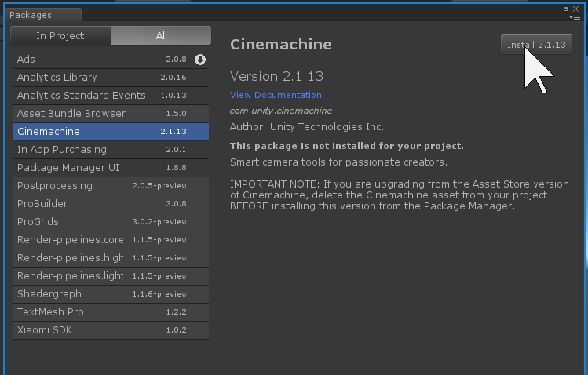Screen dimensions: 588x375
Task: Select the Render-pipelines.core package
Action: click(111, 240)
